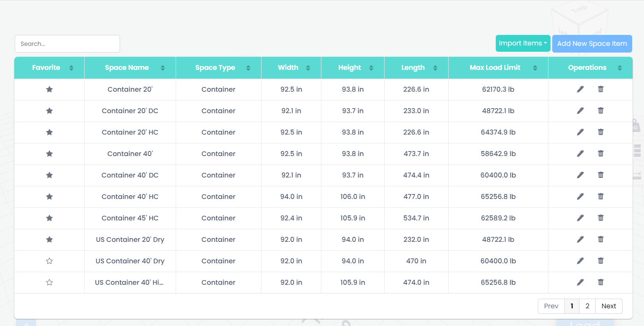
Task: Unfavorite Container 20' DC star
Action: (x=49, y=111)
